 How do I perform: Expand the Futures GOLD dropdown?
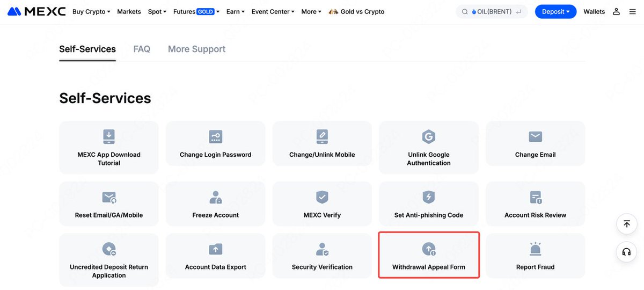196,12
